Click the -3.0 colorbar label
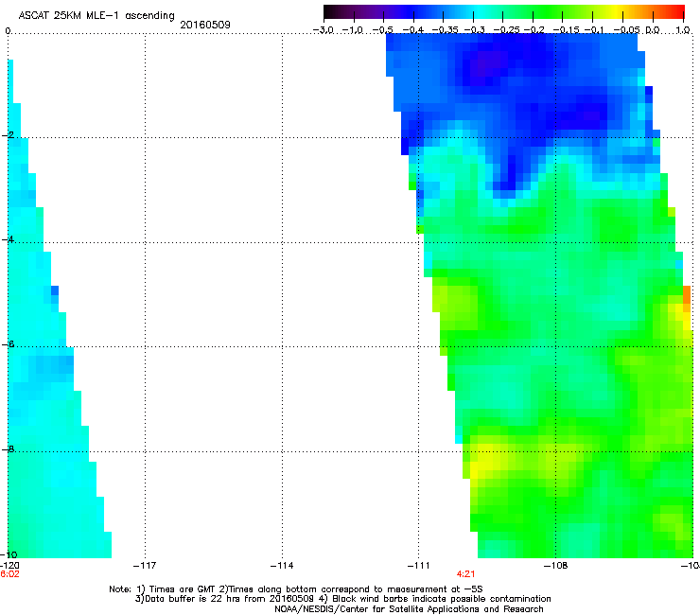 tap(324, 30)
